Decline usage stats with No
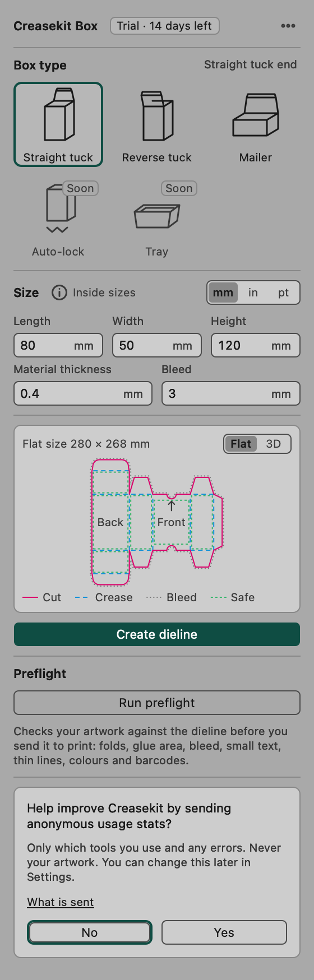Image resolution: width=314 pixels, height=980 pixels. [90, 932]
